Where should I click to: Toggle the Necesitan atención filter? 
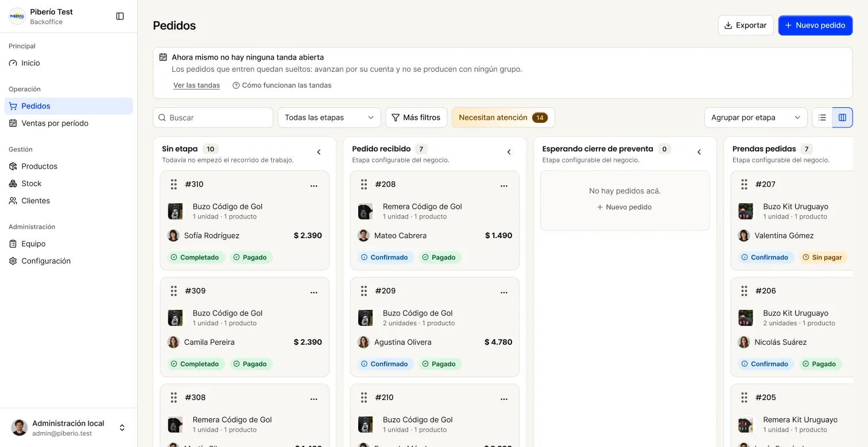tap(503, 118)
